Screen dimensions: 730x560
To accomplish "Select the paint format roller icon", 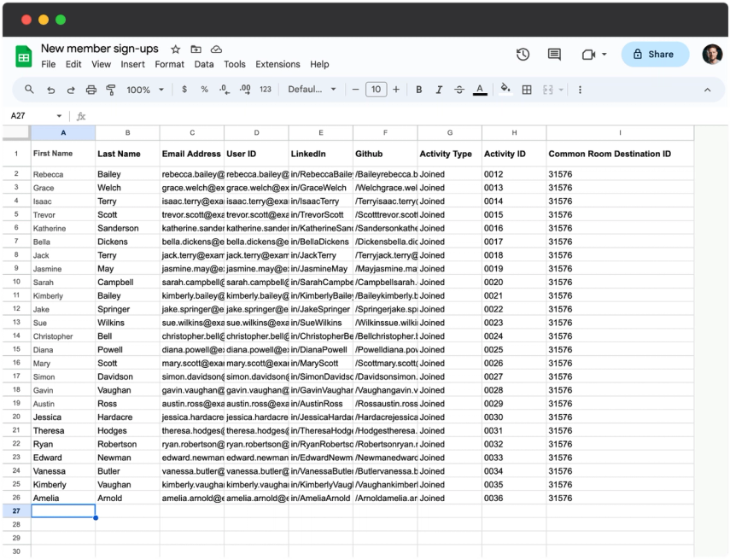I will 111,90.
